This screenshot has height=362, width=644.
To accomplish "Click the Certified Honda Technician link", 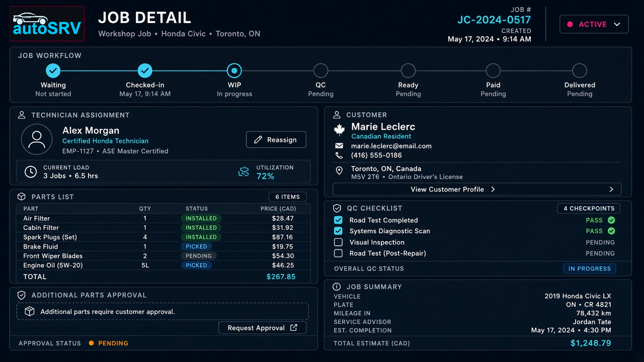I will [x=105, y=141].
